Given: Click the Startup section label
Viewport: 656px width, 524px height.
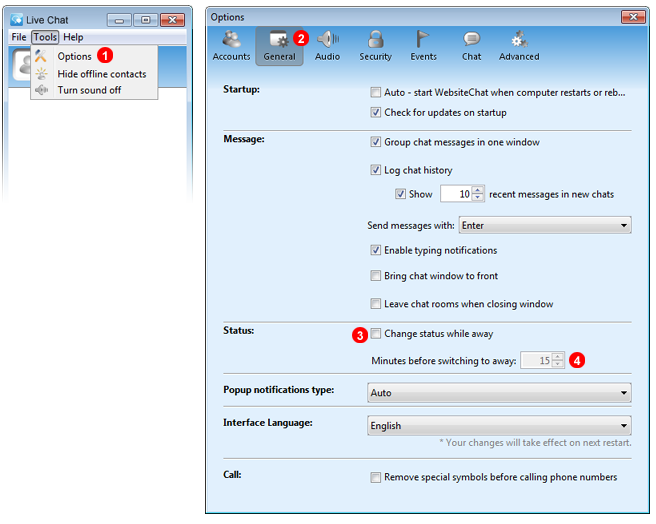Looking at the screenshot, I should click(x=241, y=89).
